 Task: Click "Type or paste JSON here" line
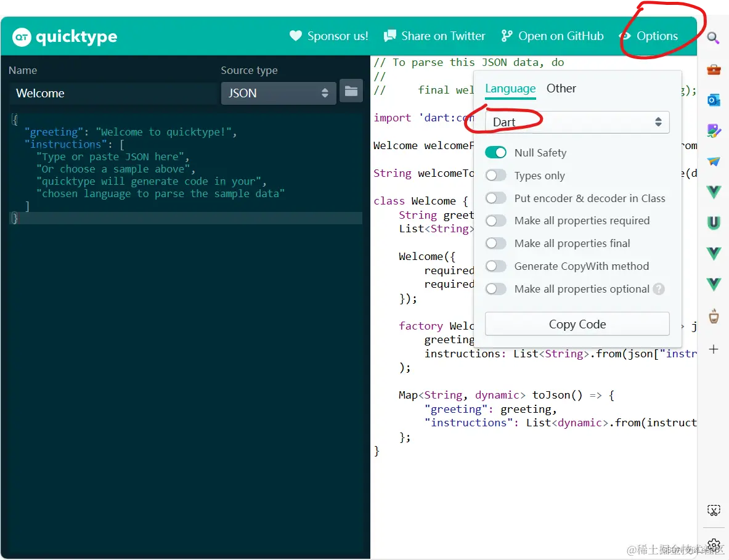tap(113, 156)
